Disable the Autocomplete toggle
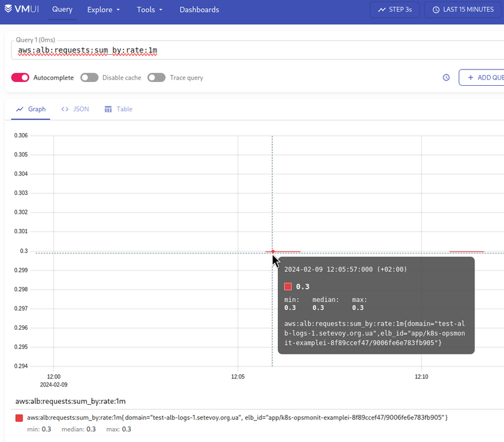The image size is (504, 442). point(20,78)
